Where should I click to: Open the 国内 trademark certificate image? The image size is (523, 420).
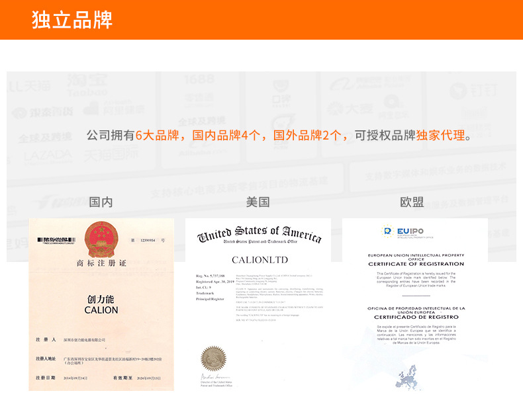(x=101, y=304)
